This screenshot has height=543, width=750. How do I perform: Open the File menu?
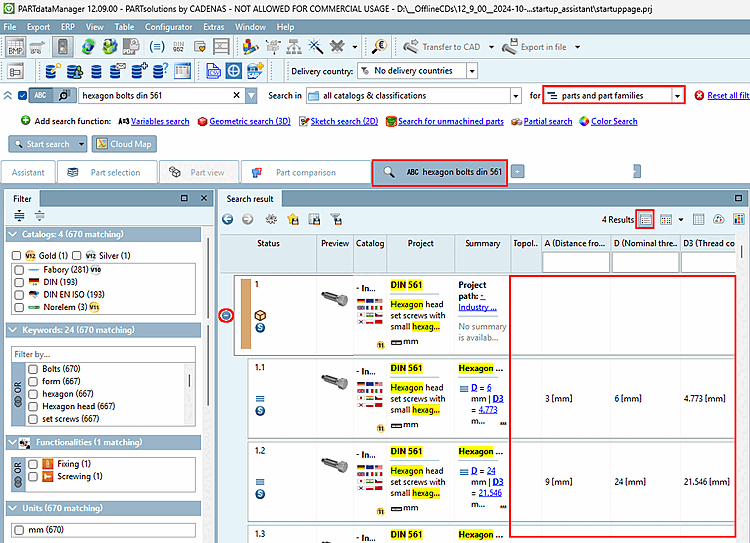pos(10,27)
